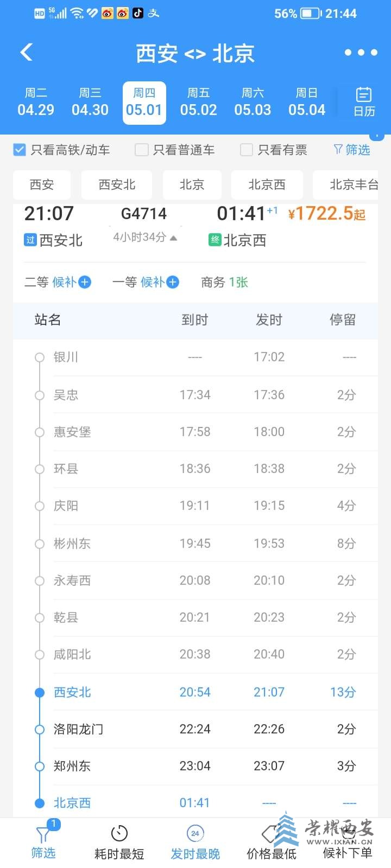The height and width of the screenshot is (868, 391).
Task: Filter by 西安北 station chip
Action: tap(117, 185)
